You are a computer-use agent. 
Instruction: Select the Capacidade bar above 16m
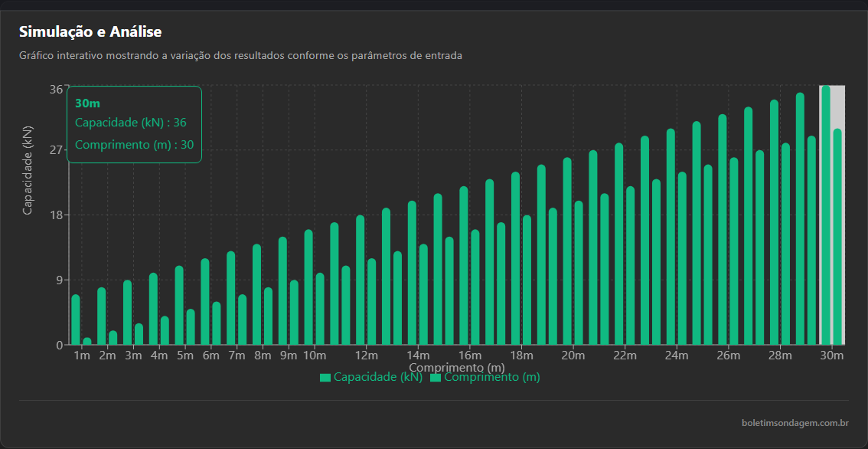[464, 267]
